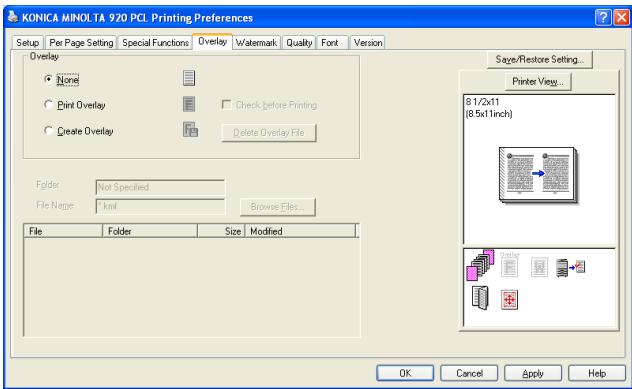Click the OK button
This screenshot has width=632, height=389.
(405, 373)
